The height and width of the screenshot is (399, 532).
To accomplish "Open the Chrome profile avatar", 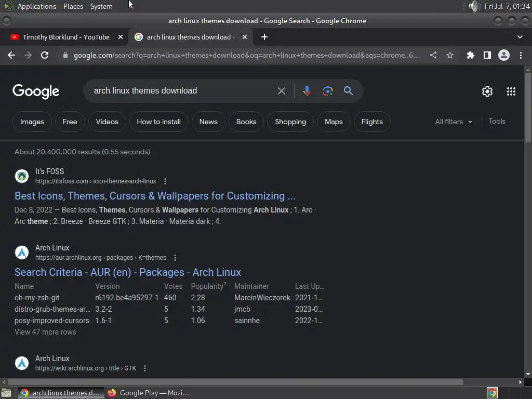I will (x=504, y=55).
